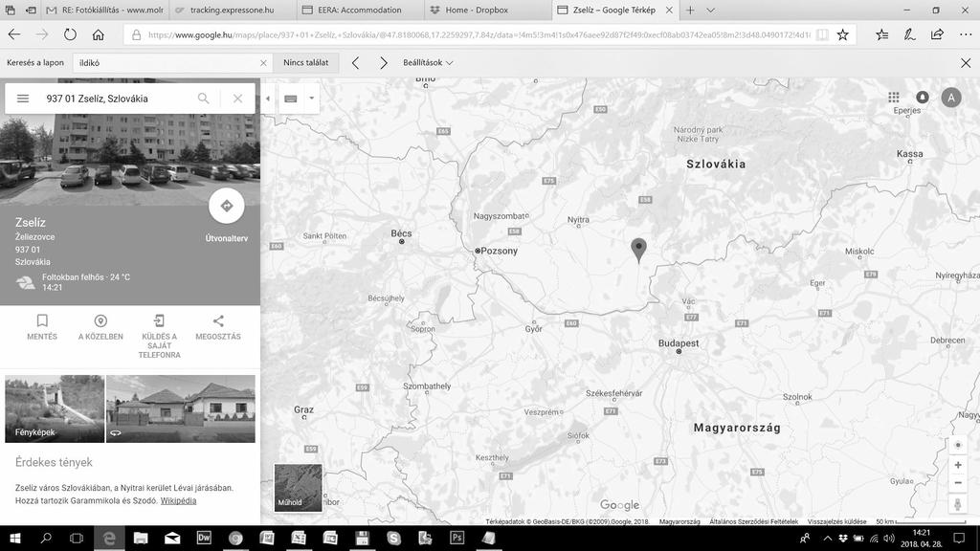Screen dimensions: 980x551
Task: Click the browser address bar
Action: click(479, 35)
